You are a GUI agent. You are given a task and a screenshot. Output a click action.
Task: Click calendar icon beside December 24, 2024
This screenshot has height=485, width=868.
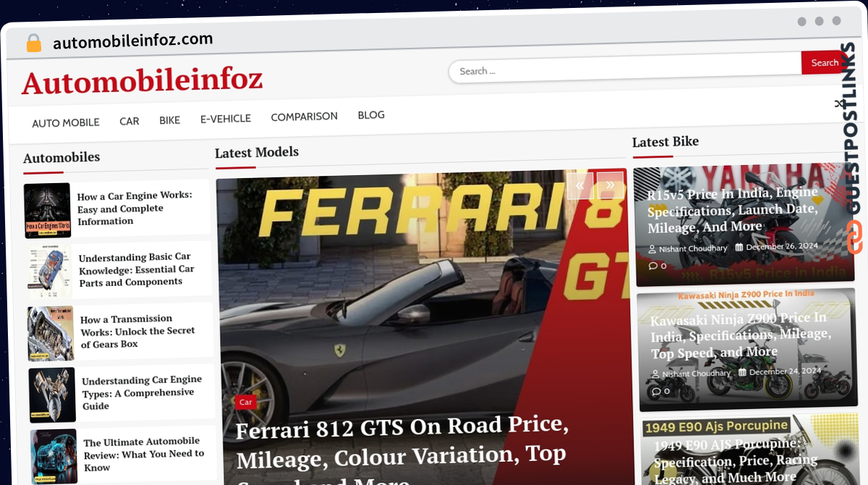pos(742,372)
